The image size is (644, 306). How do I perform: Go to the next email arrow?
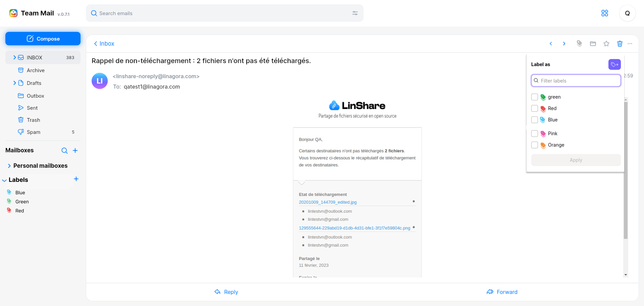click(x=564, y=43)
